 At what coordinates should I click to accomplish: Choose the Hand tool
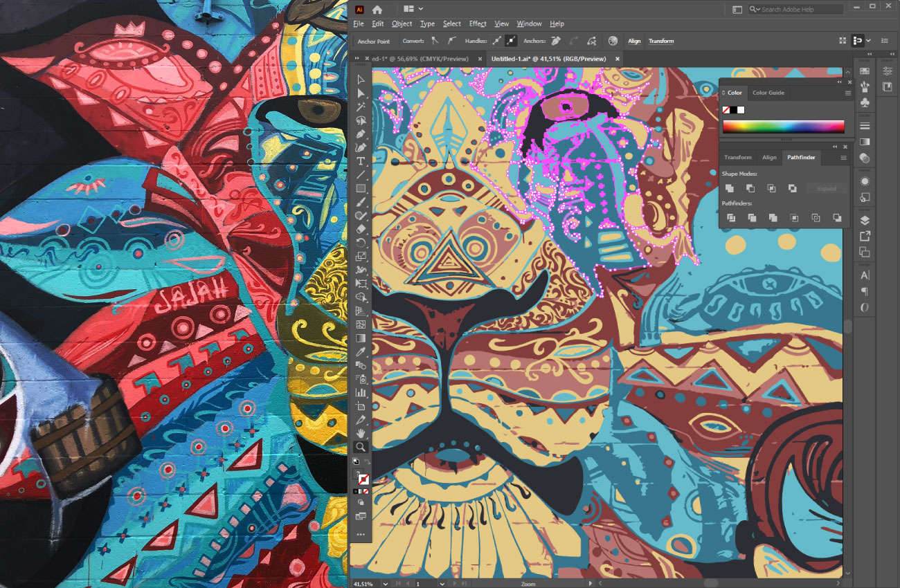click(361, 433)
